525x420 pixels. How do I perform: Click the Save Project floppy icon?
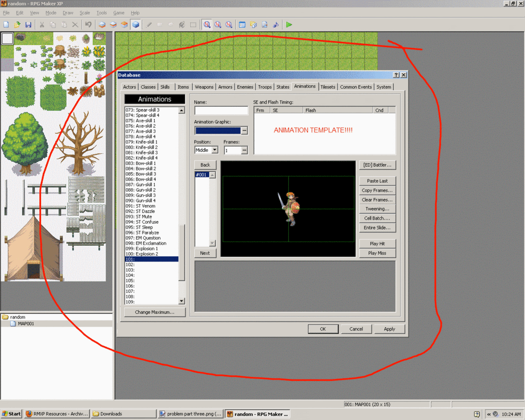28,24
